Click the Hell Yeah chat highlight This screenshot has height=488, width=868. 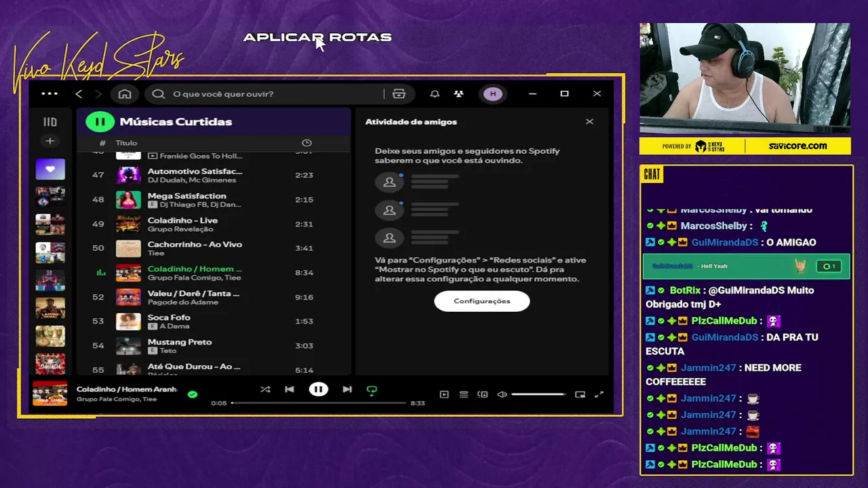[746, 266]
